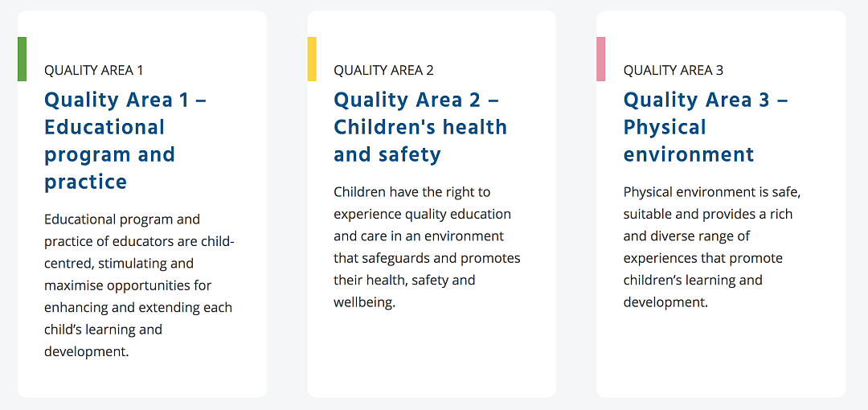
Task: Click the pink color bar beside Quality Area 3
Action: pyautogui.click(x=600, y=59)
